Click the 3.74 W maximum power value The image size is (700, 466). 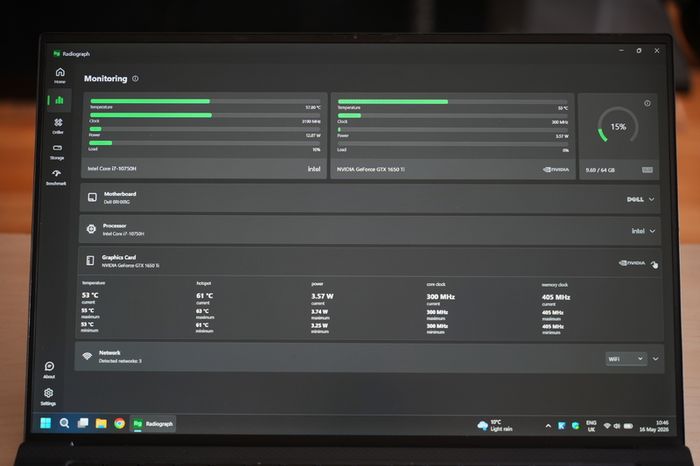[x=320, y=312]
